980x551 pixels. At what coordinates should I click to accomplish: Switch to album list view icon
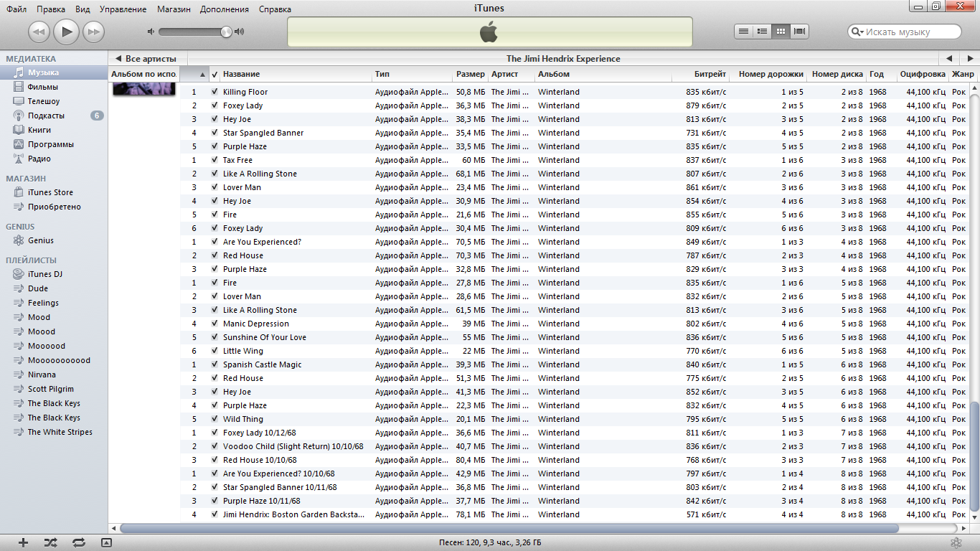tap(763, 32)
